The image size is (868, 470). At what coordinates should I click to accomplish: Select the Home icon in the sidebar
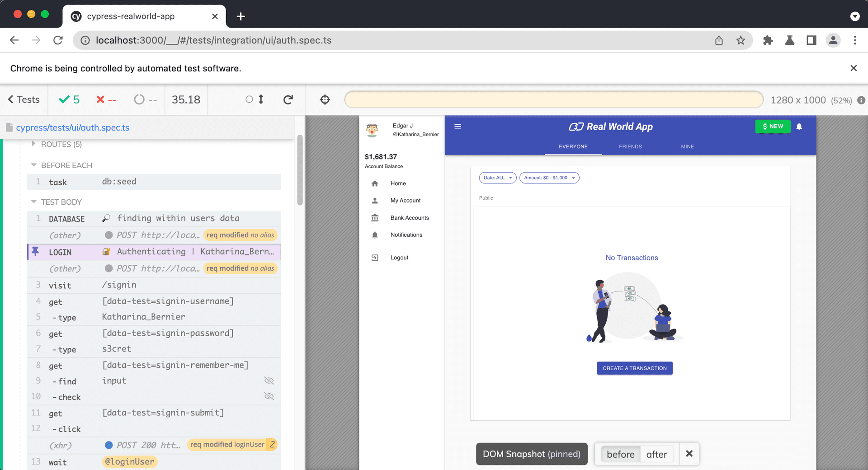(375, 183)
